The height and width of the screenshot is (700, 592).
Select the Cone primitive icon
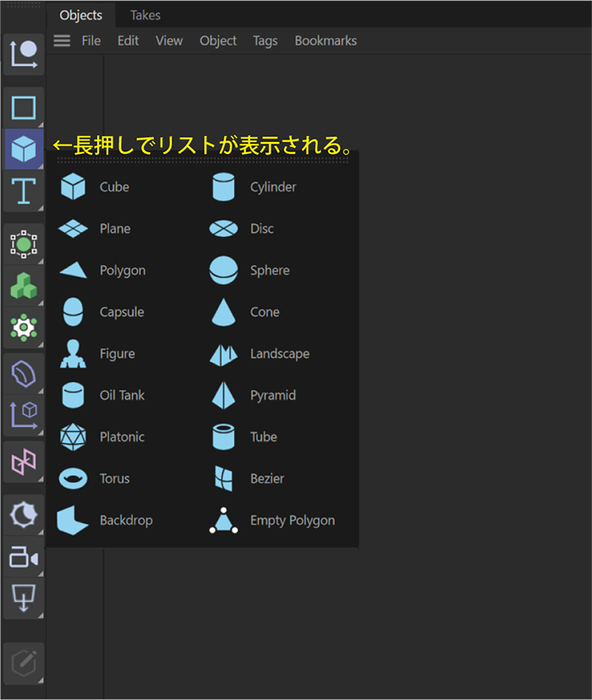click(223, 312)
